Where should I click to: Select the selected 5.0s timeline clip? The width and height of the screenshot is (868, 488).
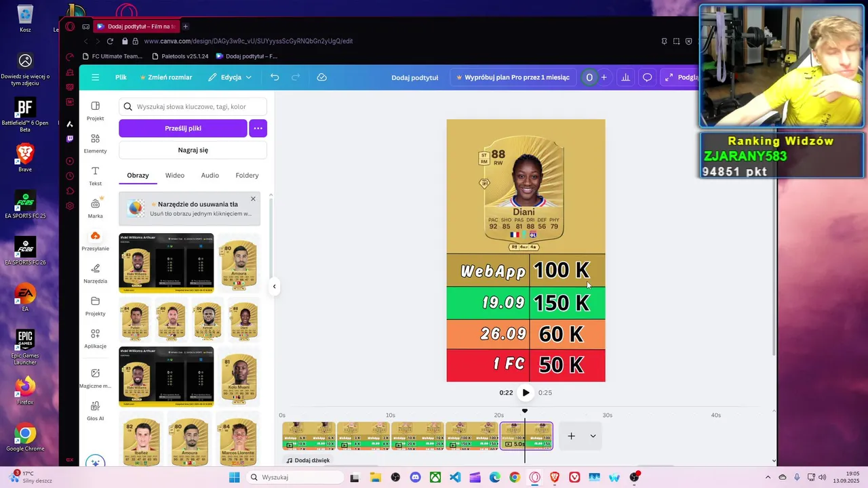(526, 436)
